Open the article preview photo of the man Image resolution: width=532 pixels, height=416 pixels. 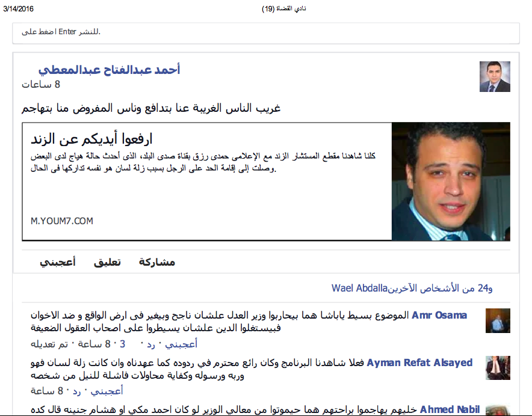pyautogui.click(x=450, y=182)
